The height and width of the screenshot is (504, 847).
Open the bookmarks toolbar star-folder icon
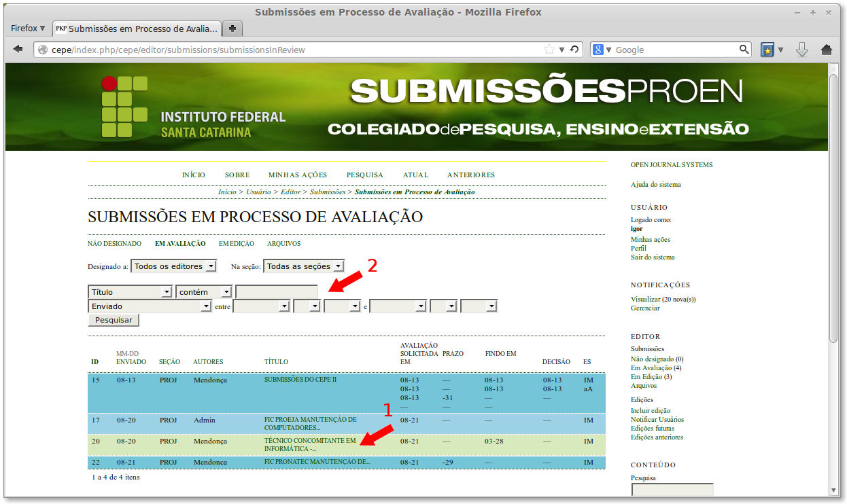[767, 49]
